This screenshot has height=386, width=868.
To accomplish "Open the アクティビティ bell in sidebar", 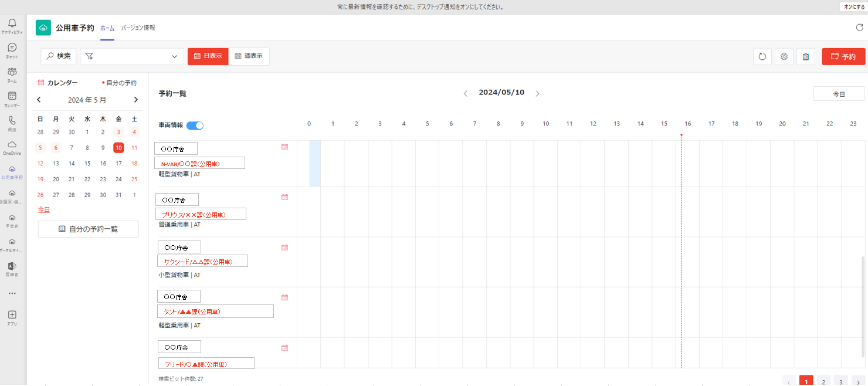I will coord(12,26).
